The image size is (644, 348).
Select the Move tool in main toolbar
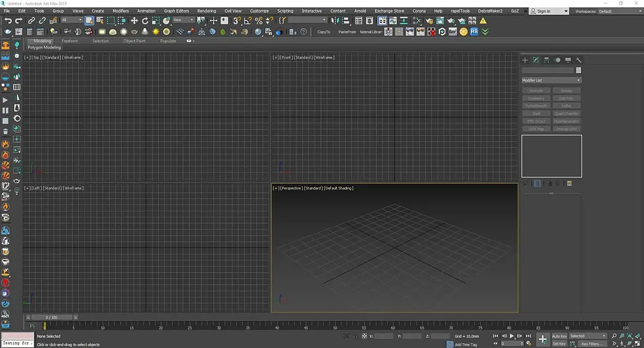(134, 21)
